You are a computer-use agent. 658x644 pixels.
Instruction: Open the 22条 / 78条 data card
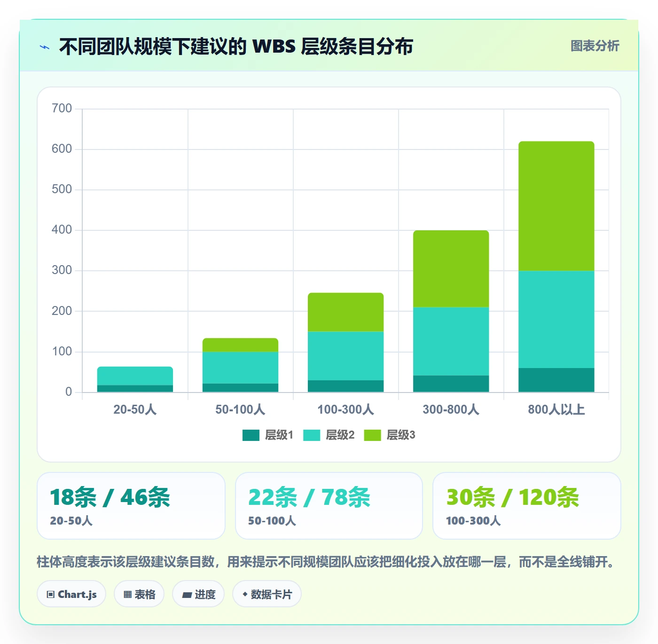point(329,506)
